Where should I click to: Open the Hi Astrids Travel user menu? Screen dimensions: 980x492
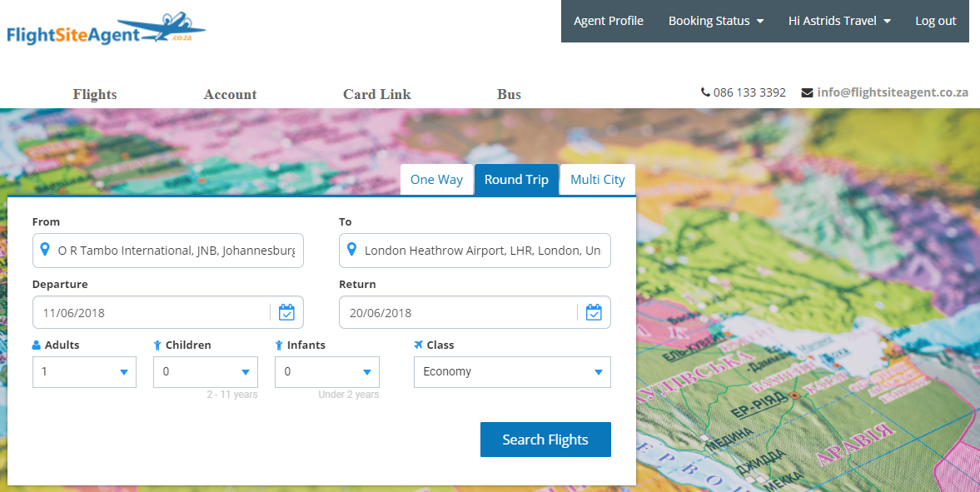tap(839, 21)
